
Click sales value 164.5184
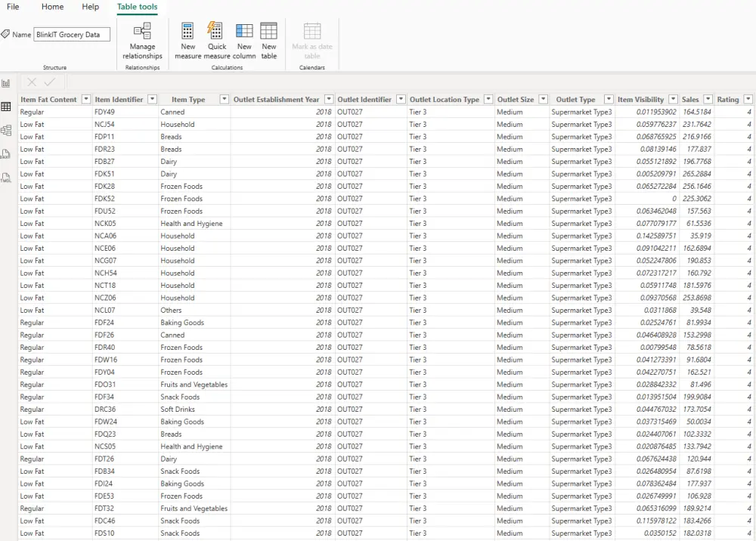click(697, 112)
